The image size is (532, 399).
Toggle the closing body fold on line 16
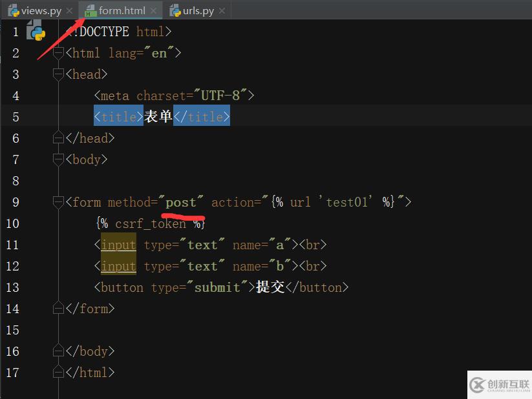58,351
